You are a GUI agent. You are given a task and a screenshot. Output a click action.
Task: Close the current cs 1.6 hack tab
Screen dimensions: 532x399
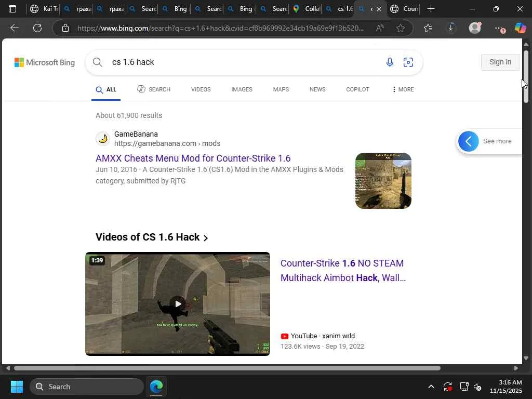click(379, 9)
